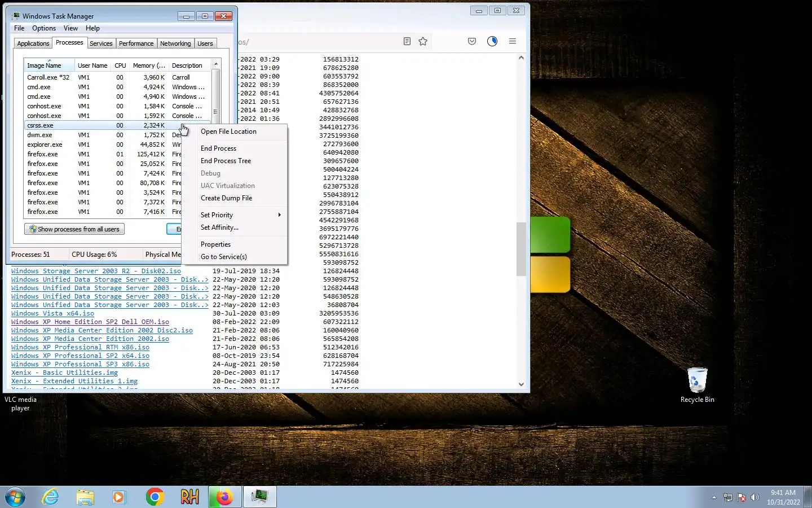This screenshot has height=508, width=812.
Task: Open the RH taskbar application
Action: [190, 497]
